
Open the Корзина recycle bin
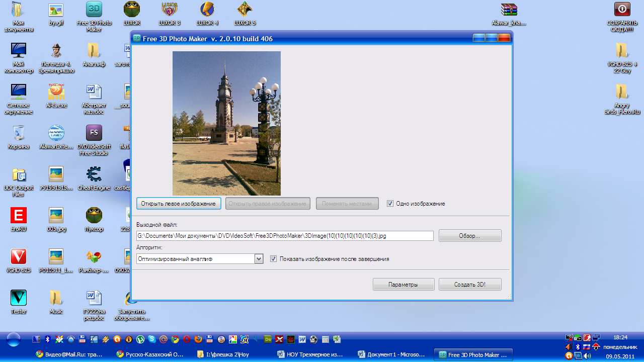[x=19, y=137]
